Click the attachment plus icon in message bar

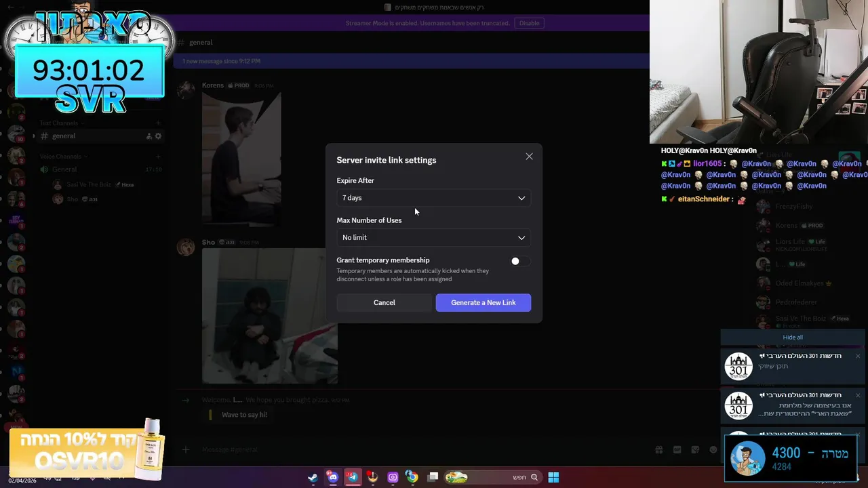pos(185,449)
